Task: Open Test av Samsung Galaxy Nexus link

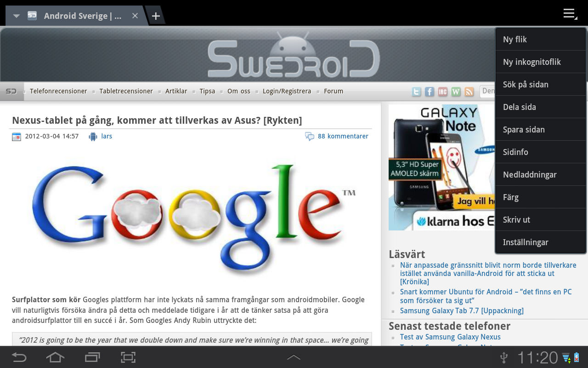Action: 450,337
